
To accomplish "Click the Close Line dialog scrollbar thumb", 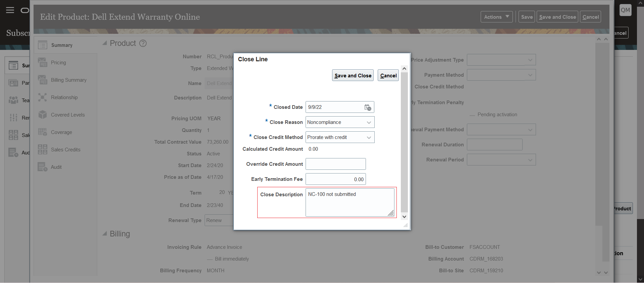I will [x=405, y=142].
